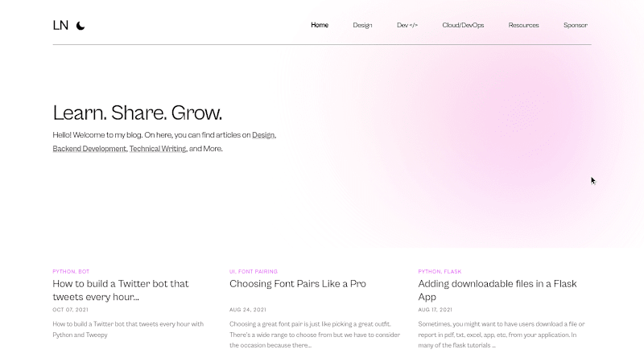Open the Dev </> nav section
The width and height of the screenshot is (644, 362).
(x=407, y=25)
